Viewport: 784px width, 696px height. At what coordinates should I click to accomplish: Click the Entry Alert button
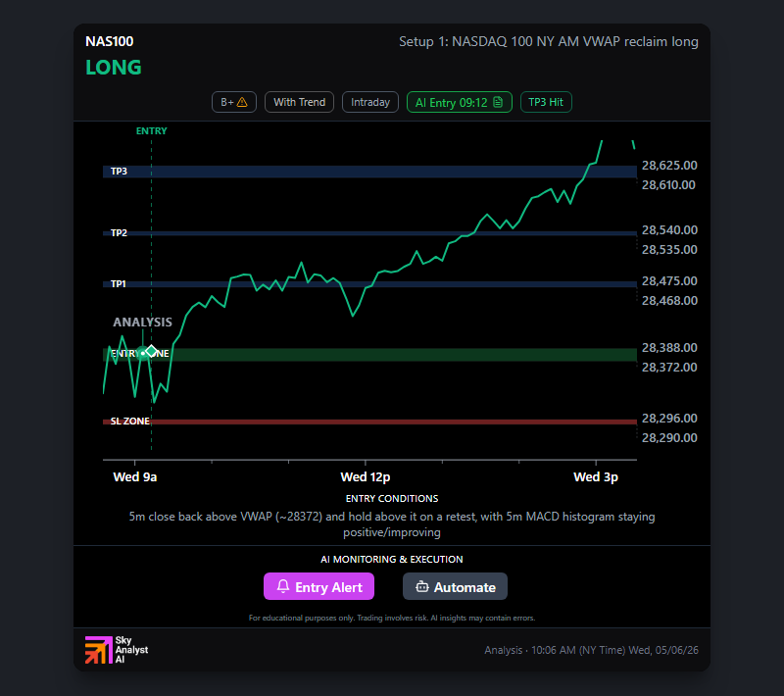[319, 586]
